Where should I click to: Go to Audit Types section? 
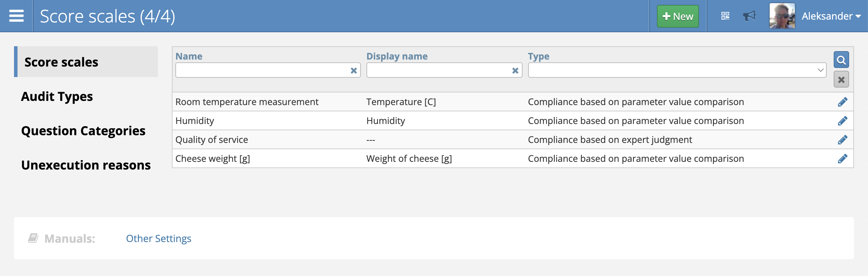pos(57,96)
